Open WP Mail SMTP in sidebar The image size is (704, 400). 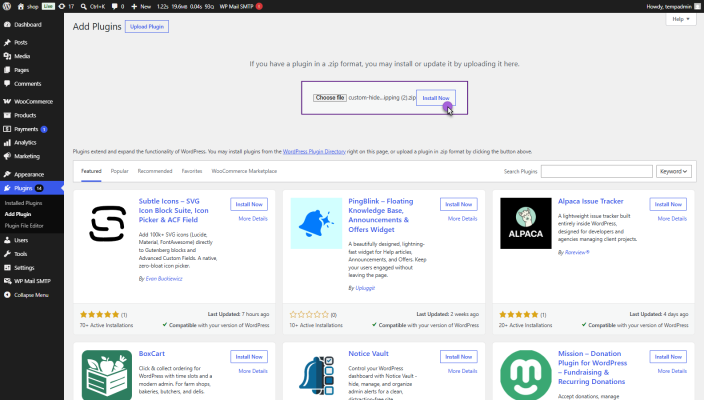[x=31, y=281]
